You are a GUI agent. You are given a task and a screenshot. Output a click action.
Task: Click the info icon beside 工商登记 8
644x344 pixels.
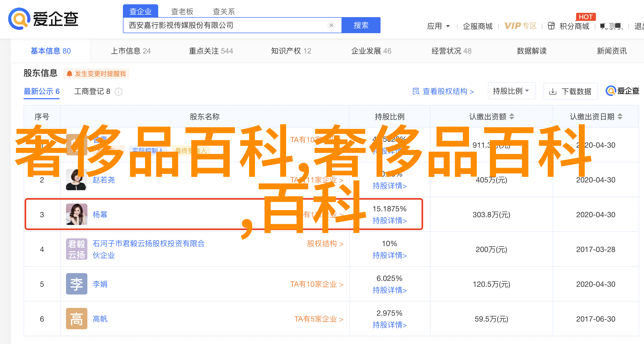tap(118, 92)
